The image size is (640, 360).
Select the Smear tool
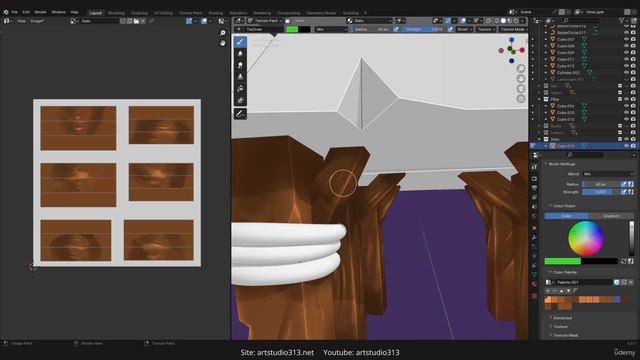240,65
